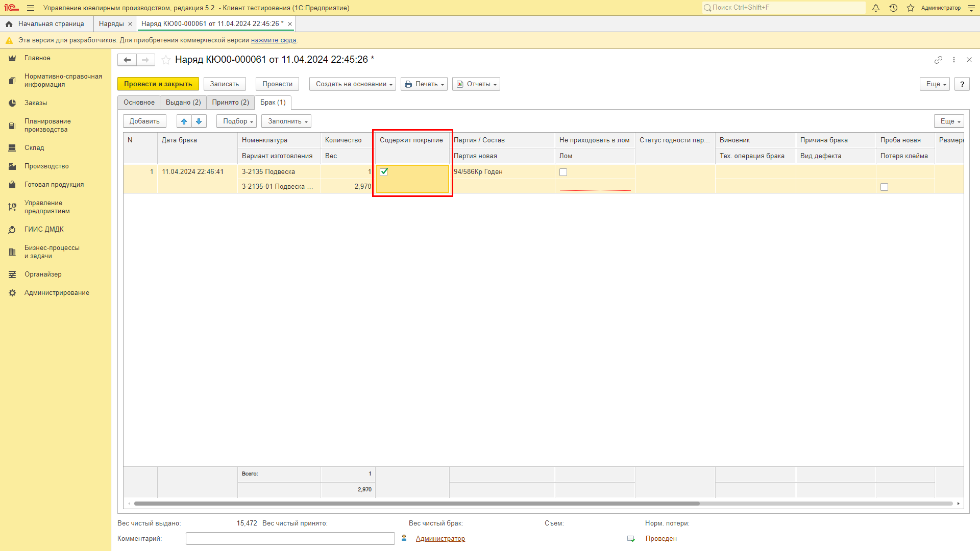
Task: Go forward with the right arrow
Action: click(145, 60)
